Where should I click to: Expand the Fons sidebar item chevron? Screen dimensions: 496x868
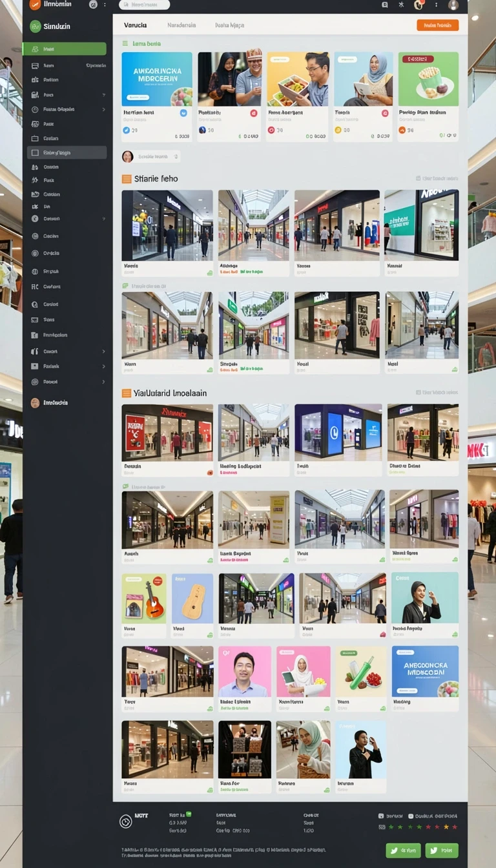(103, 95)
